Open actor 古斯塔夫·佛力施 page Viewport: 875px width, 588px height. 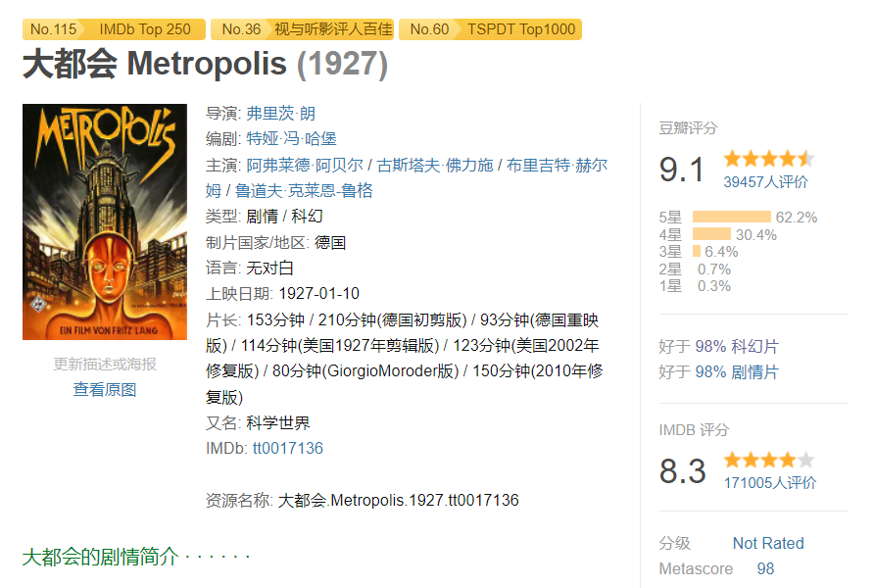point(435,166)
